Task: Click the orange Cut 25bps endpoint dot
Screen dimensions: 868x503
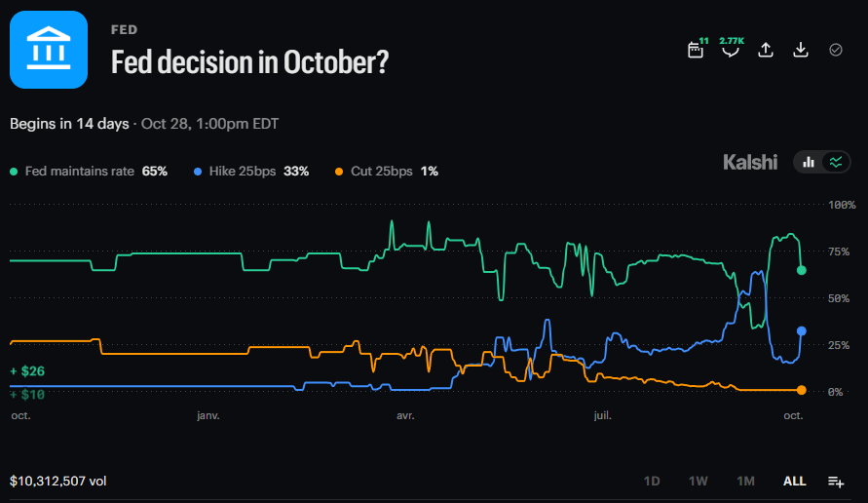Action: coord(801,390)
